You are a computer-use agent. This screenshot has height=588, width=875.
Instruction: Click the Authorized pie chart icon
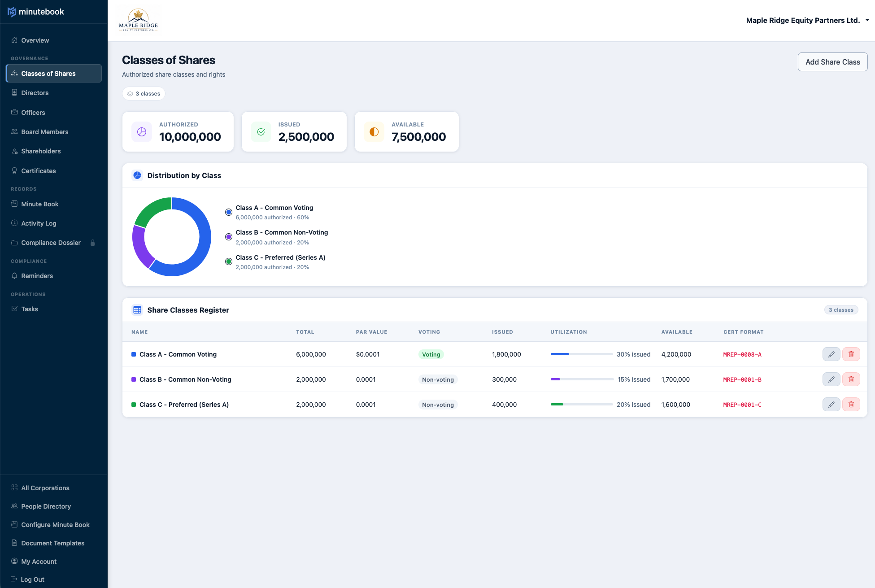pos(142,132)
